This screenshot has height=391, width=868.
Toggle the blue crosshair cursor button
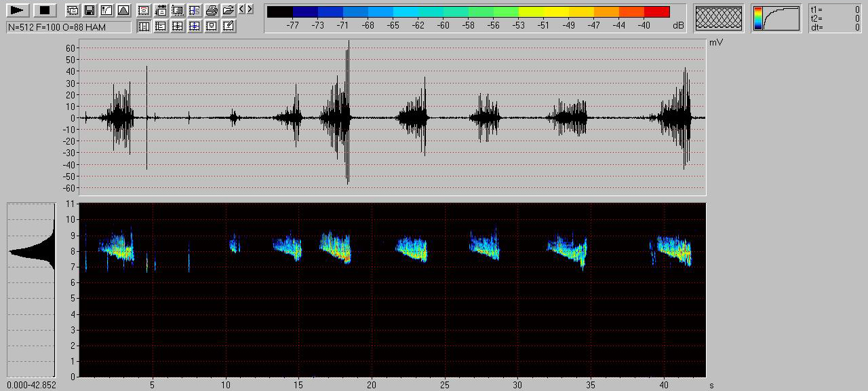(195, 26)
